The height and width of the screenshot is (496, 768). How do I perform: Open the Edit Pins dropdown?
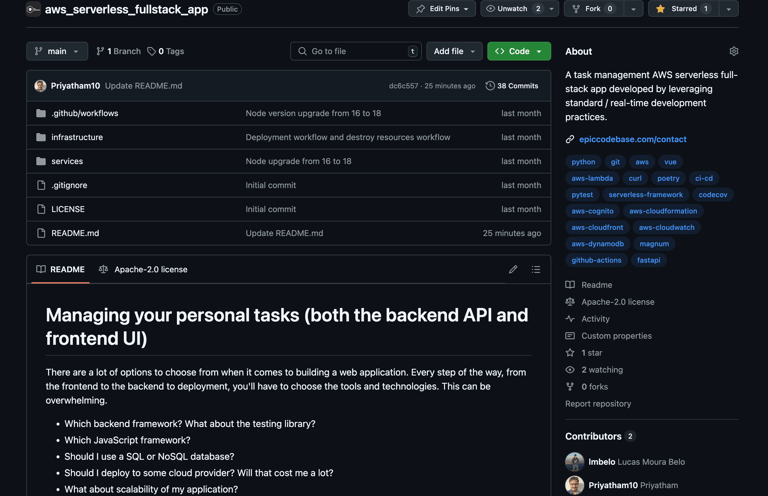tap(442, 9)
